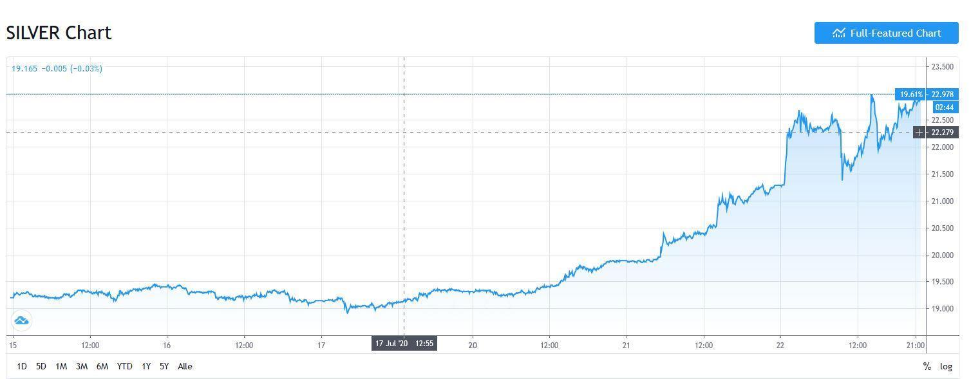The width and height of the screenshot is (980, 379).
Task: Click the 19.61% change badge
Action: pos(910,95)
